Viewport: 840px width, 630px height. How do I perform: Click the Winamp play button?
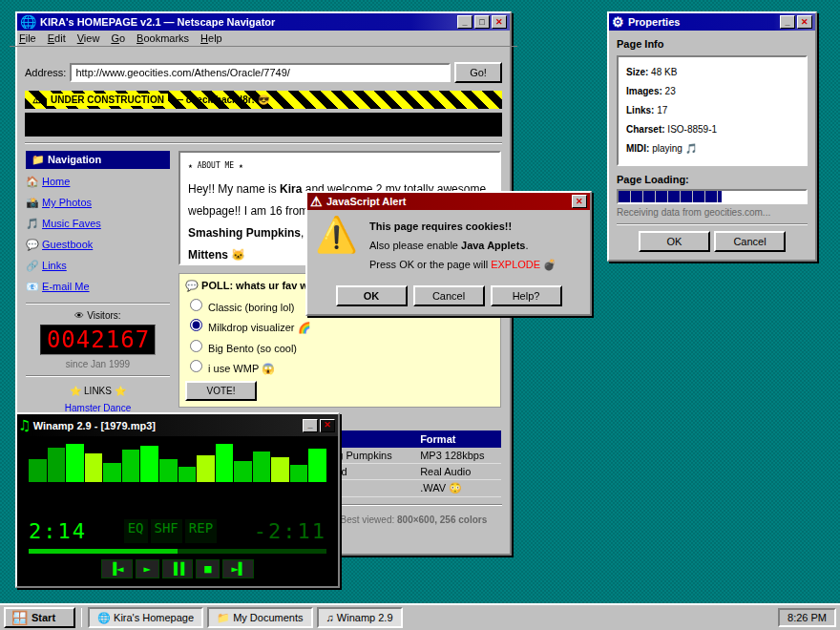(147, 569)
